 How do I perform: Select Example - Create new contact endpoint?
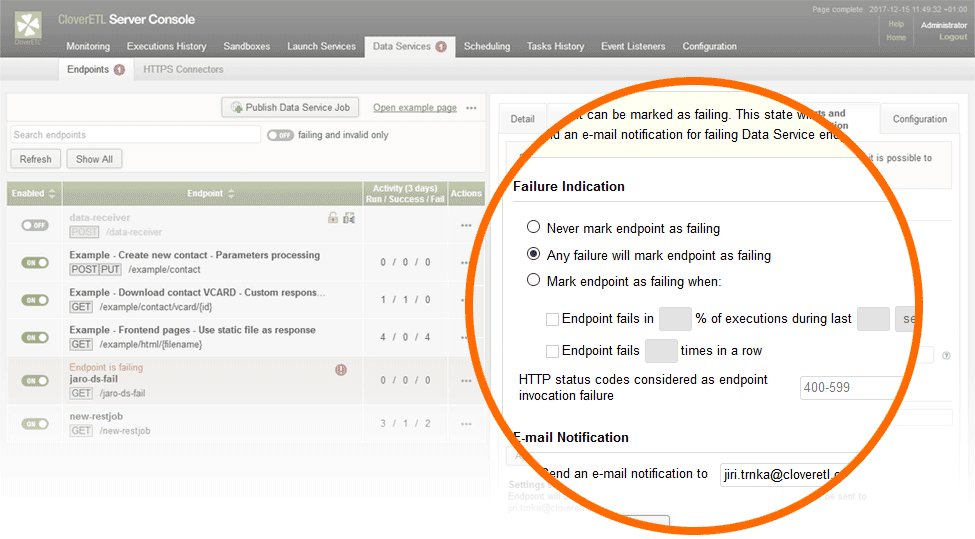195,255
